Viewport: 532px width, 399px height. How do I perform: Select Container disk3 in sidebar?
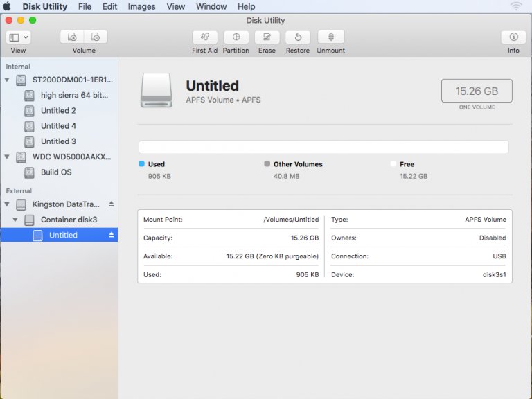pyautogui.click(x=59, y=220)
